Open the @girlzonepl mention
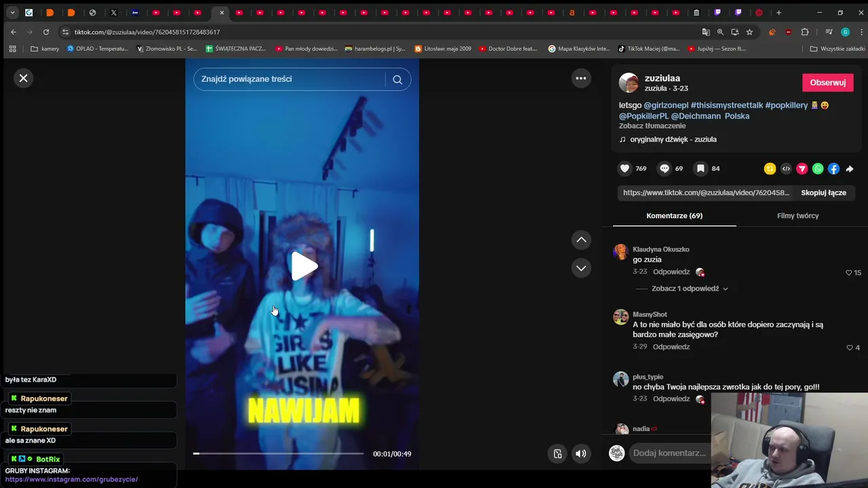 tap(666, 106)
